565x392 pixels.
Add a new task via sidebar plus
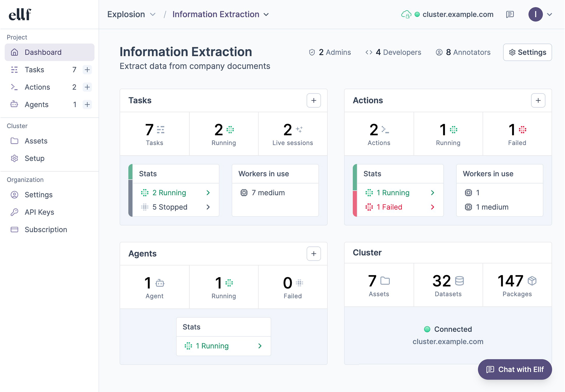point(87,70)
